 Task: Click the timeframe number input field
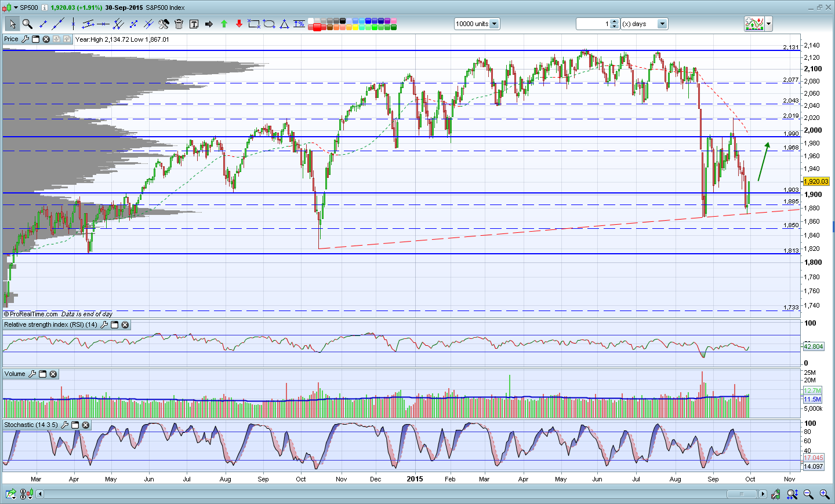pos(593,24)
